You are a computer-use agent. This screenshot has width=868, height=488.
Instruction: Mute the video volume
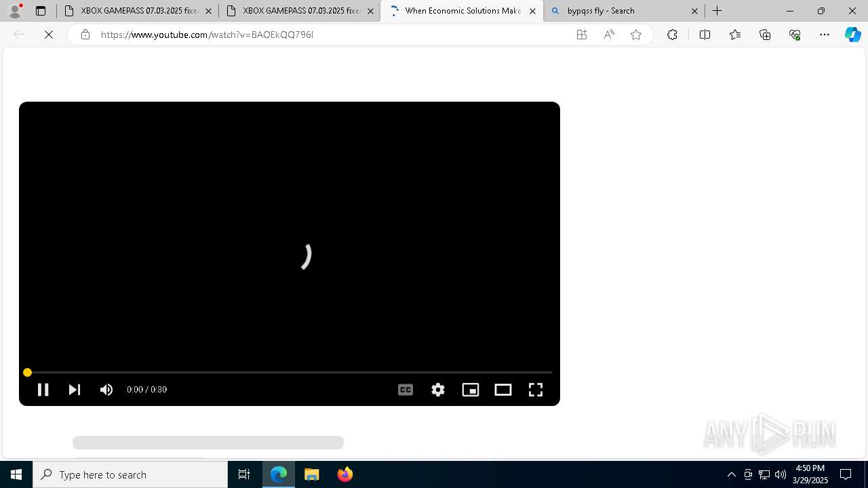106,390
